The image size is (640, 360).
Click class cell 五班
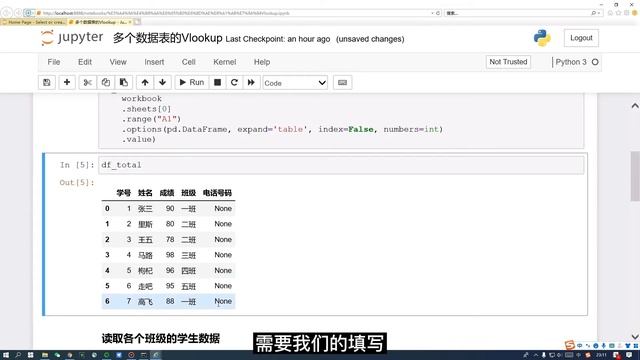tap(188, 286)
